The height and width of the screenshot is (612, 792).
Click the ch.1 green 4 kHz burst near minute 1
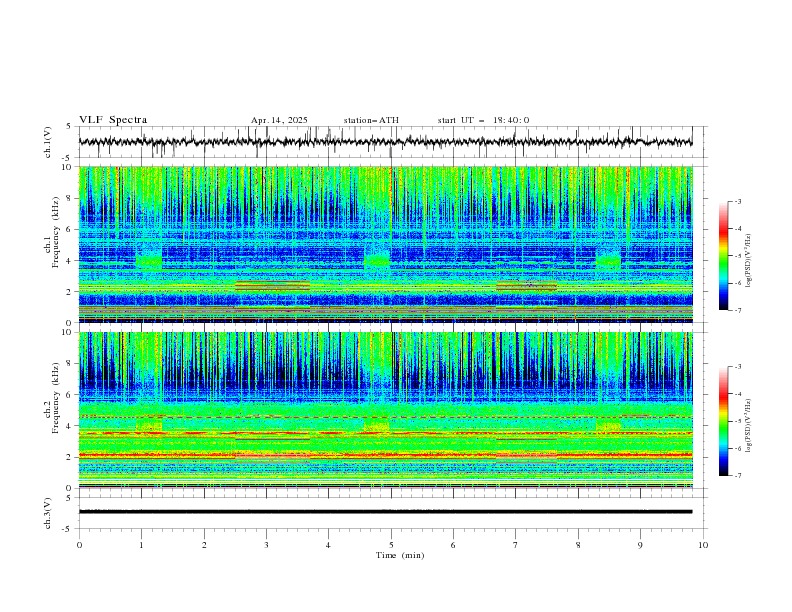(x=149, y=261)
